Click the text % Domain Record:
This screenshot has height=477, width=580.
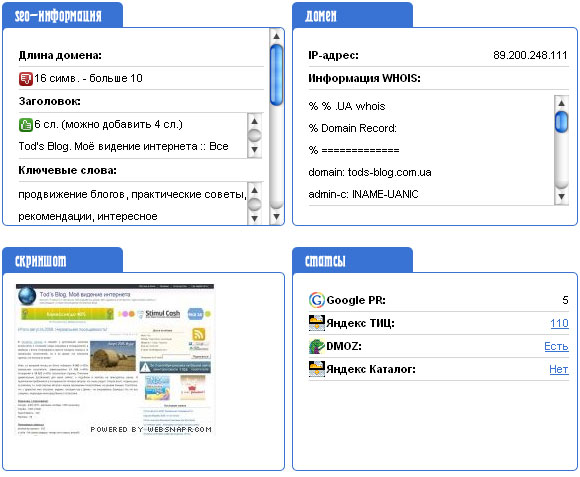[353, 128]
